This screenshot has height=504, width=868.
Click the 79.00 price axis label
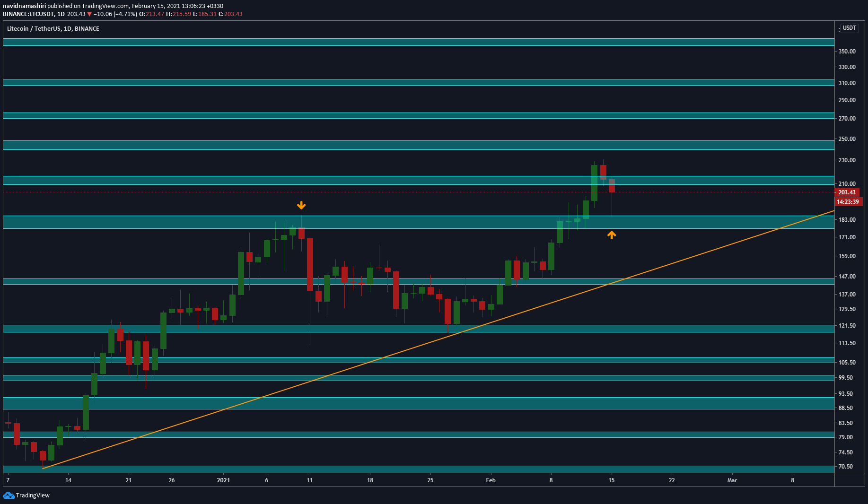click(845, 437)
